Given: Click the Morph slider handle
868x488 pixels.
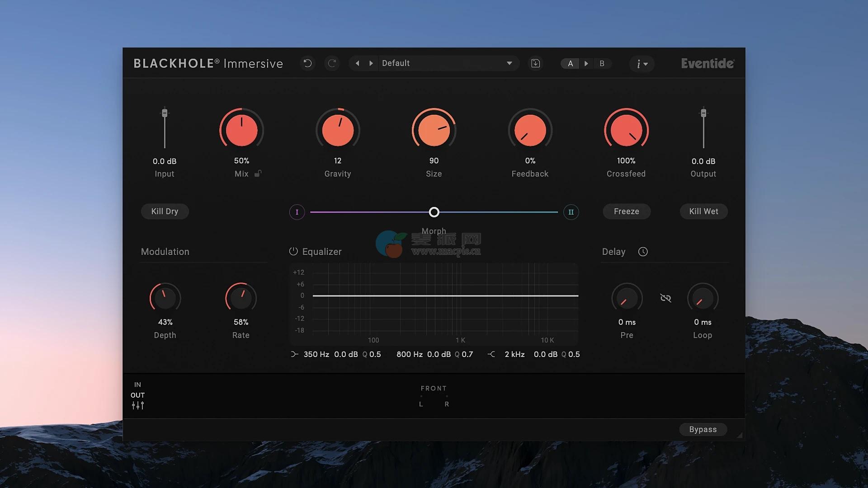Looking at the screenshot, I should coord(434,212).
